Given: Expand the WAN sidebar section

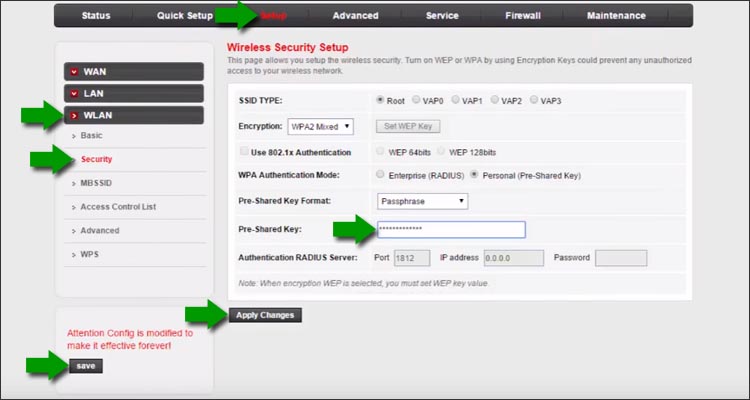Looking at the screenshot, I should 132,71.
